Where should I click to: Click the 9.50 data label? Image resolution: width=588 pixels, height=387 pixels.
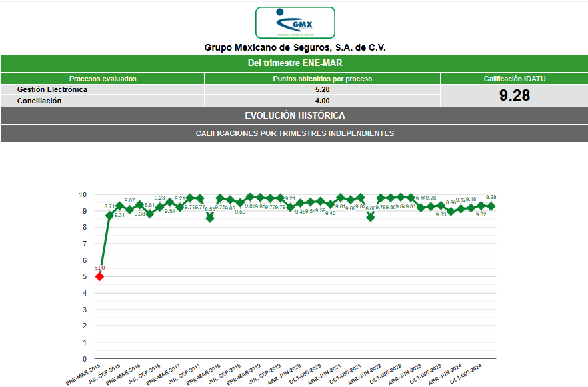pos(240,212)
